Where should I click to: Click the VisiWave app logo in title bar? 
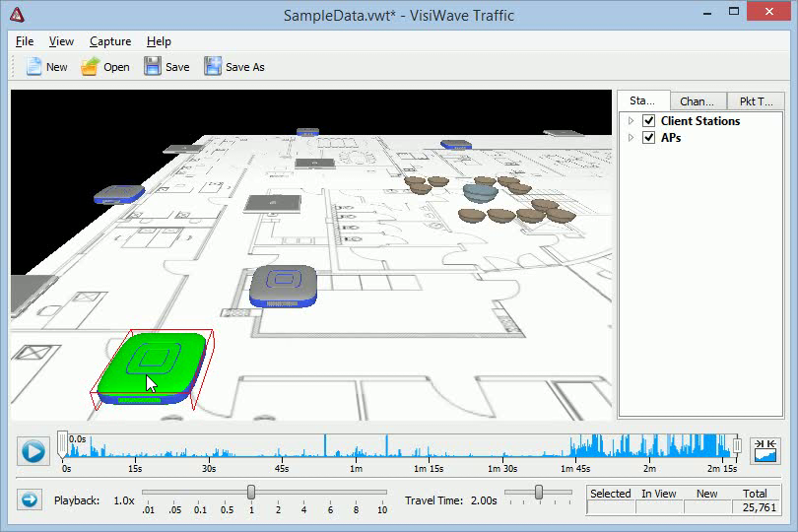[17, 15]
